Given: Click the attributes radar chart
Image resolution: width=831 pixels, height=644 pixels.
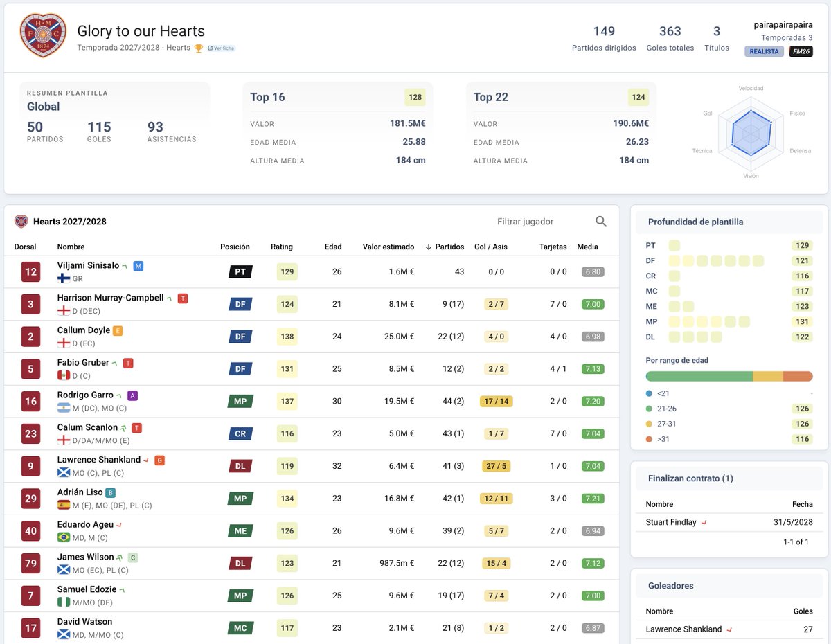Looking at the screenshot, I should (751, 132).
